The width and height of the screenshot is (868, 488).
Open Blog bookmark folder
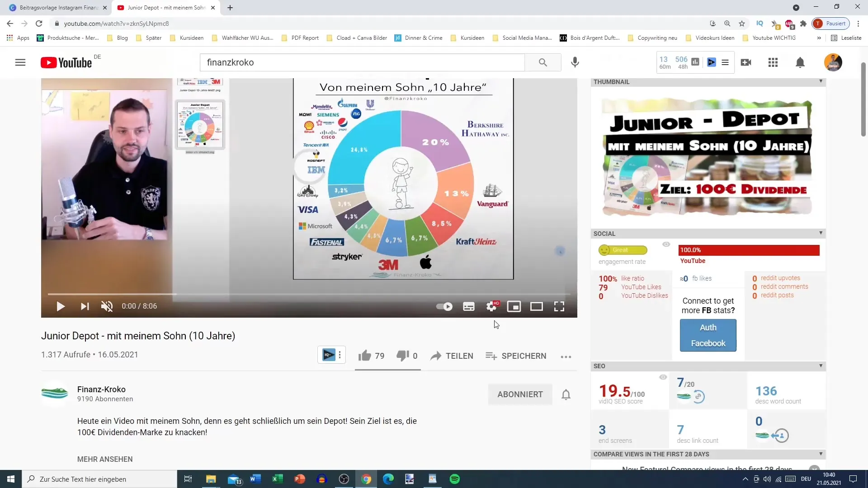pos(118,38)
